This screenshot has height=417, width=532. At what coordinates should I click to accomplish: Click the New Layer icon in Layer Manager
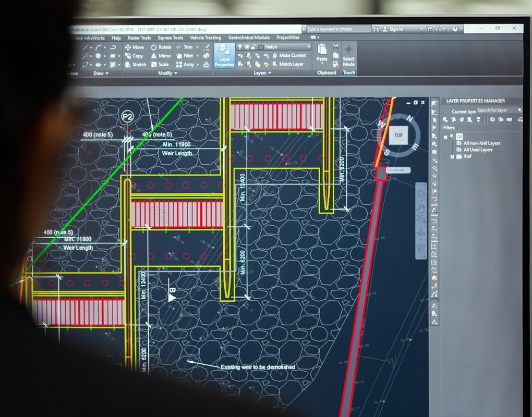click(445, 119)
